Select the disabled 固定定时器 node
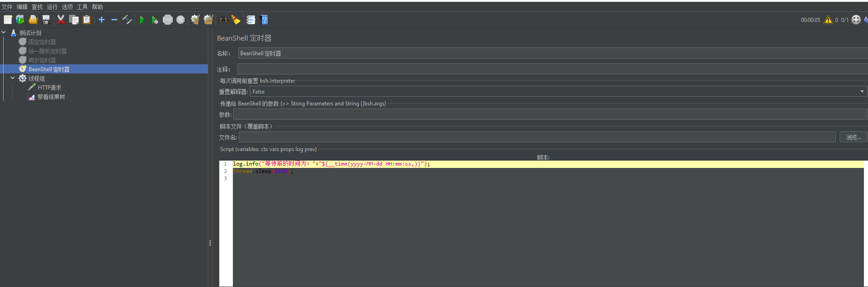This screenshot has height=287, width=868. pyautogui.click(x=42, y=42)
